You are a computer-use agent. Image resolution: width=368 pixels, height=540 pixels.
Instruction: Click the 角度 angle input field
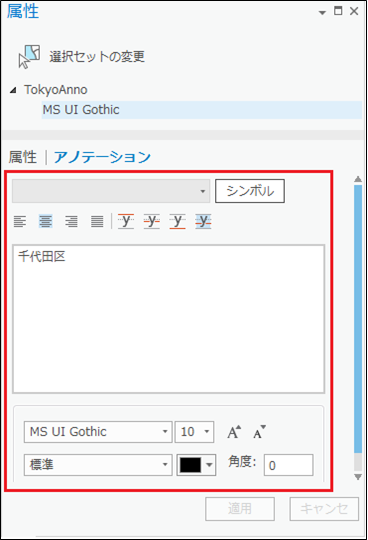pyautogui.click(x=288, y=465)
